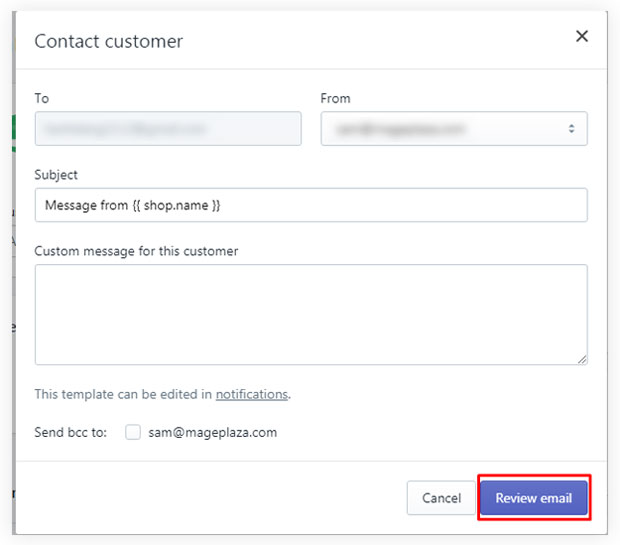Open the notifications link
The width and height of the screenshot is (620, 545).
(252, 394)
